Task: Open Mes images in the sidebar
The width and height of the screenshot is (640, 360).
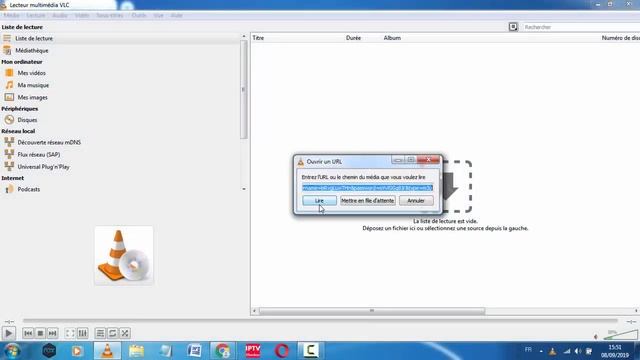Action: (32, 98)
